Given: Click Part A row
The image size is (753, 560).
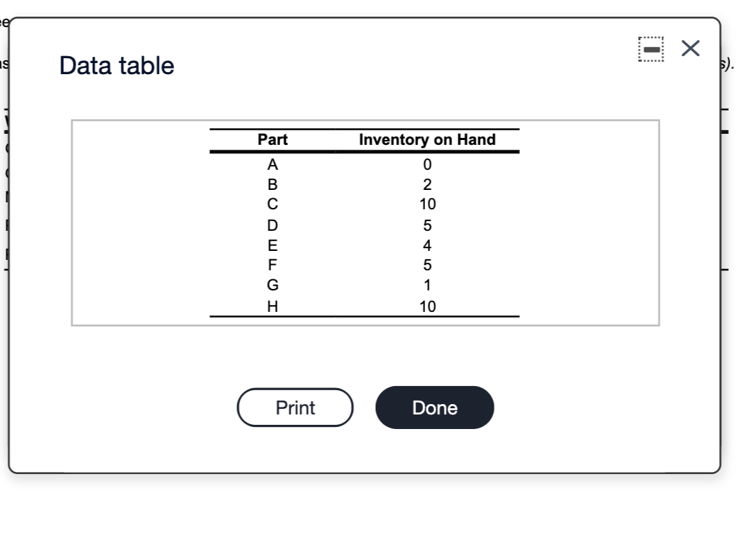Looking at the screenshot, I should (272, 164).
